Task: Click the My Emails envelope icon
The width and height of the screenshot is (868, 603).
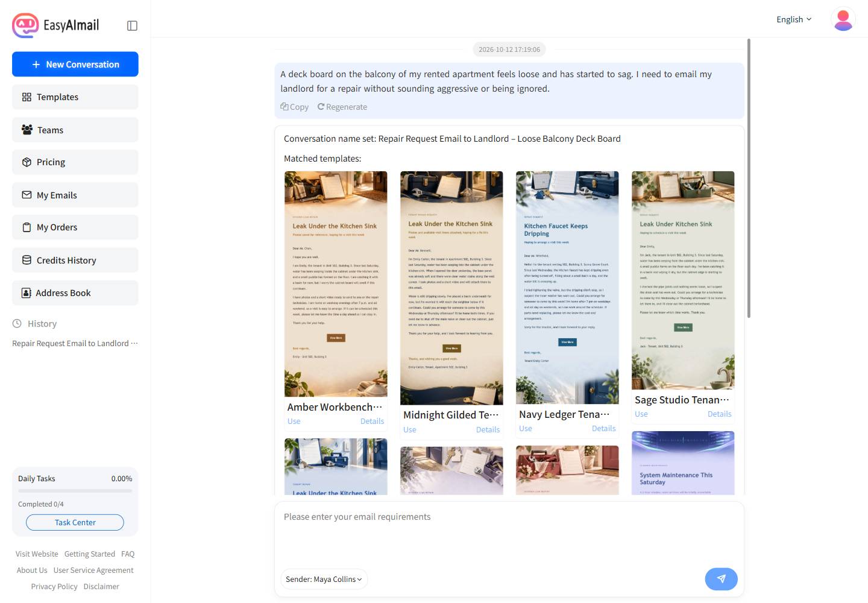Action: coord(27,195)
